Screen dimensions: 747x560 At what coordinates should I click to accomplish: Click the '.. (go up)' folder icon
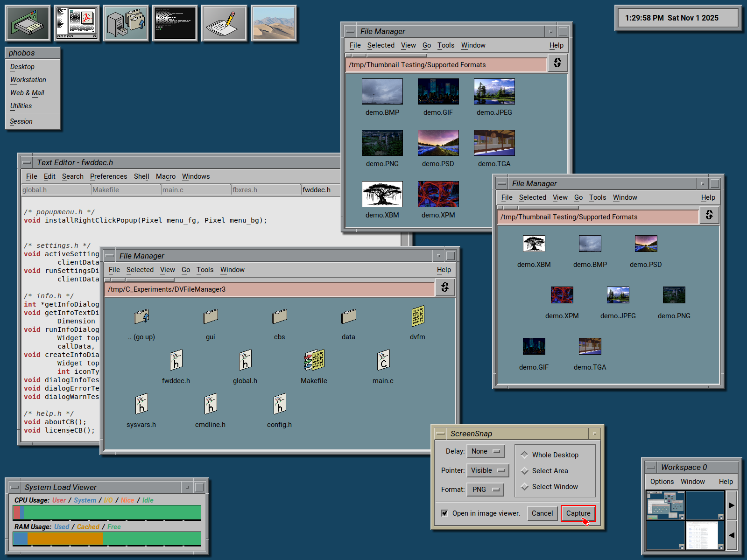[141, 316]
